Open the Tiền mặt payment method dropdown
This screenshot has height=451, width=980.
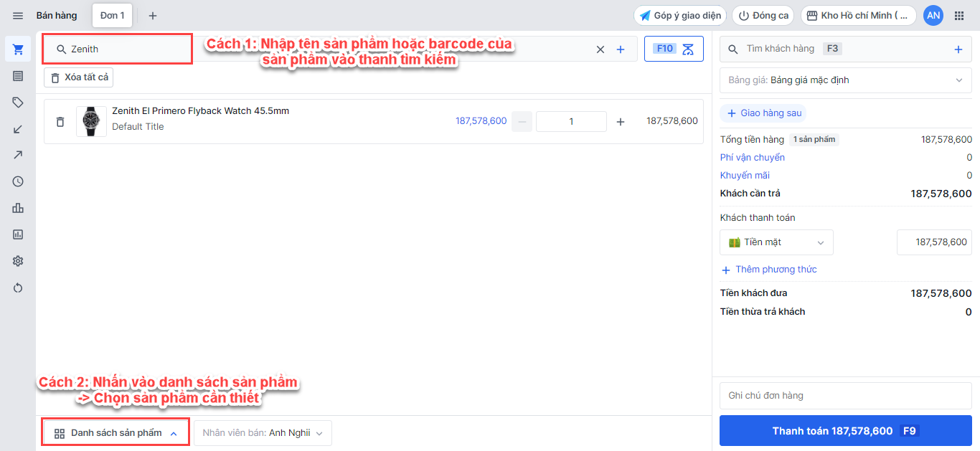click(776, 242)
